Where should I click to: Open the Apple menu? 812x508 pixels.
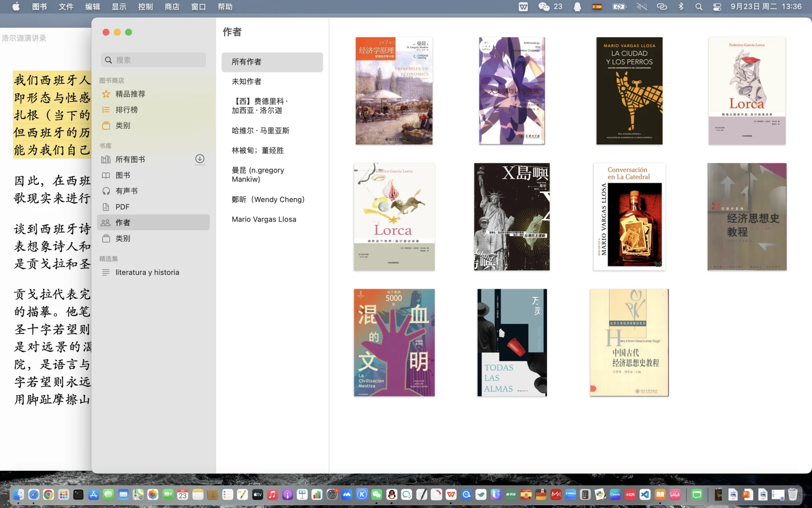coord(16,7)
